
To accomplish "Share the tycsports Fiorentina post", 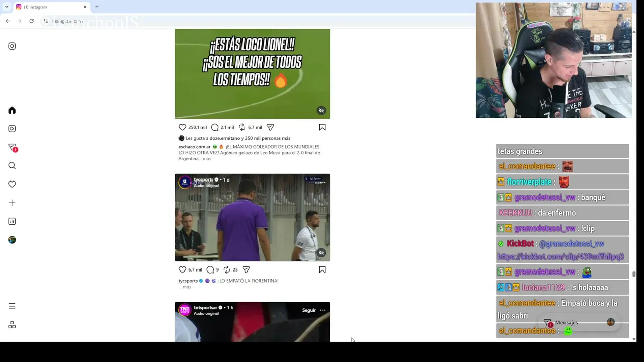I will 246,269.
